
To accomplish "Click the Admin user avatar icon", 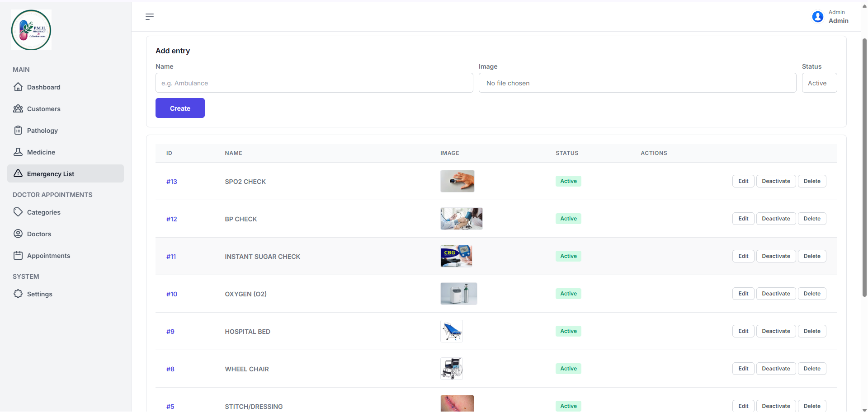I will (817, 17).
